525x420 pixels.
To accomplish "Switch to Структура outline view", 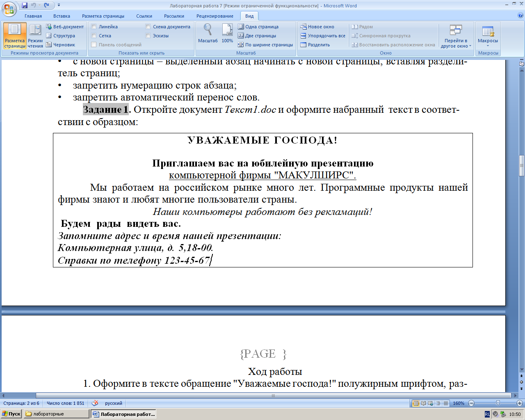I will coord(61,36).
